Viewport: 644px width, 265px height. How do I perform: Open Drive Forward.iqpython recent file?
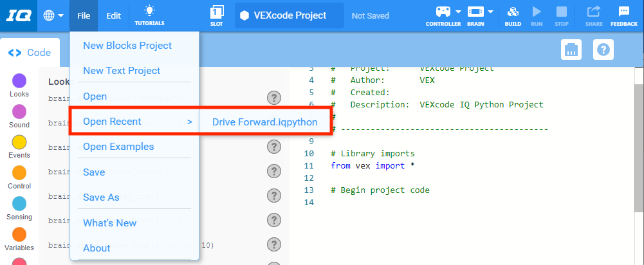coord(265,122)
